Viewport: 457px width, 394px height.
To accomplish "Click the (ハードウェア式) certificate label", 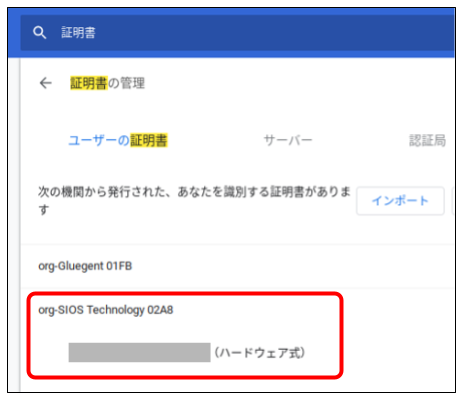I will click(x=260, y=353).
